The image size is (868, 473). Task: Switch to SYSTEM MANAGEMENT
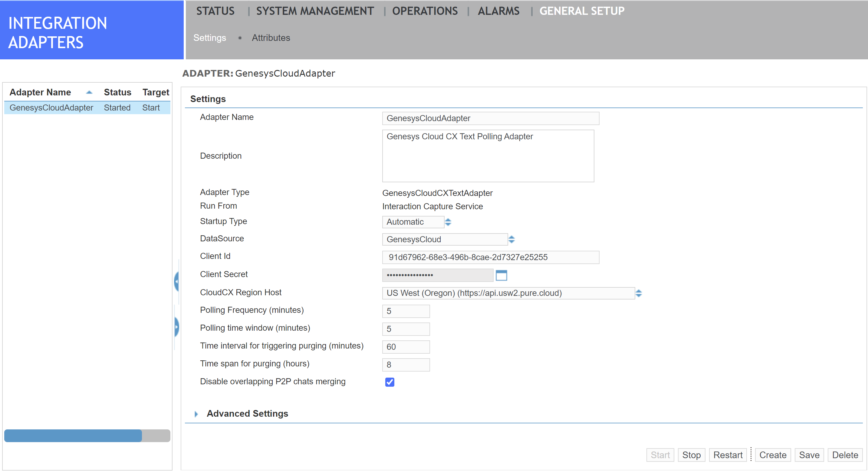point(315,11)
